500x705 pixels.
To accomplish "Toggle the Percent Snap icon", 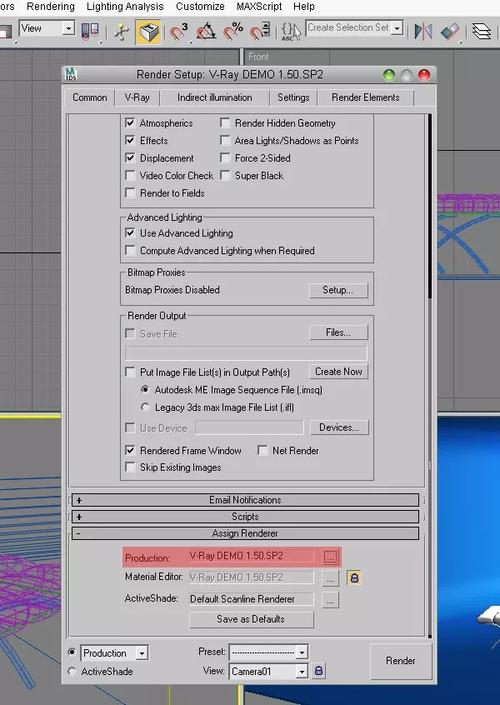I will (233, 32).
